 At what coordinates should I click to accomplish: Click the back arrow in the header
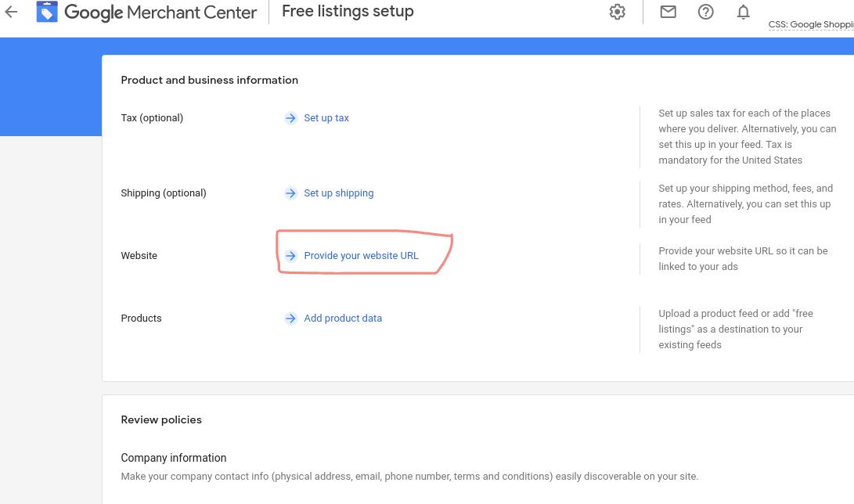(x=11, y=12)
